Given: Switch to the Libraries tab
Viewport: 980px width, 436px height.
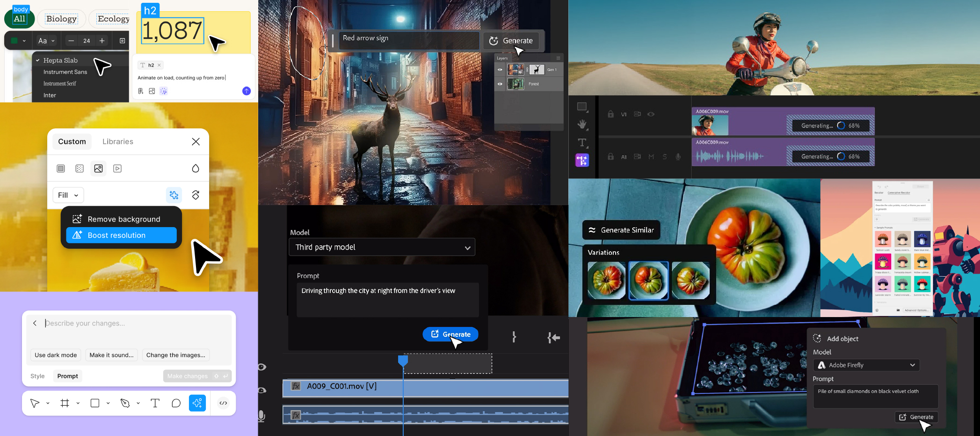Looking at the screenshot, I should 117,141.
